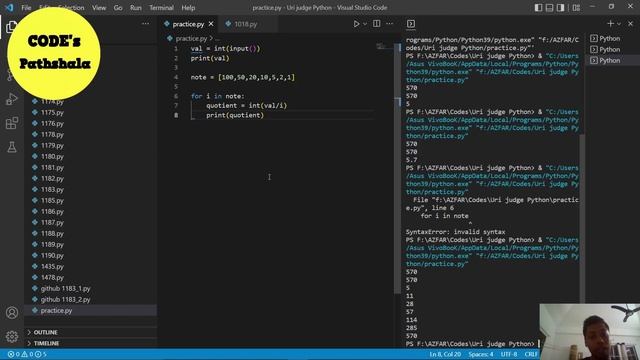Switch to the 1018.py editor tab
This screenshot has height=360, width=640.
click(246, 24)
